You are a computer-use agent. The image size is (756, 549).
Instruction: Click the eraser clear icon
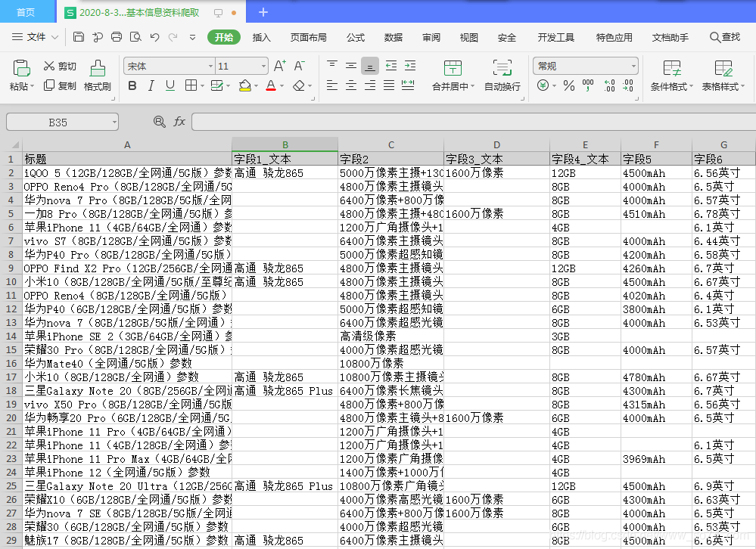(299, 85)
